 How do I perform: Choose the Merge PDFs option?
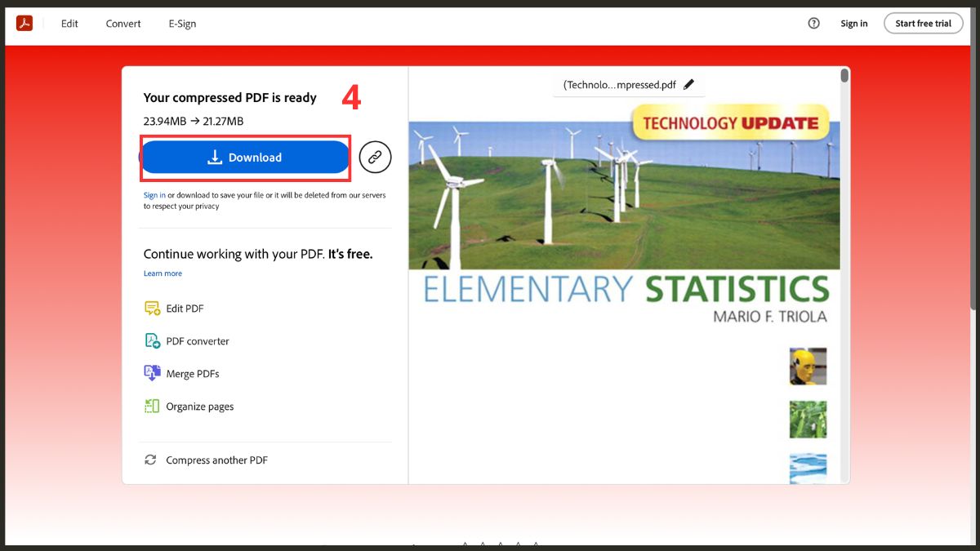(x=193, y=374)
